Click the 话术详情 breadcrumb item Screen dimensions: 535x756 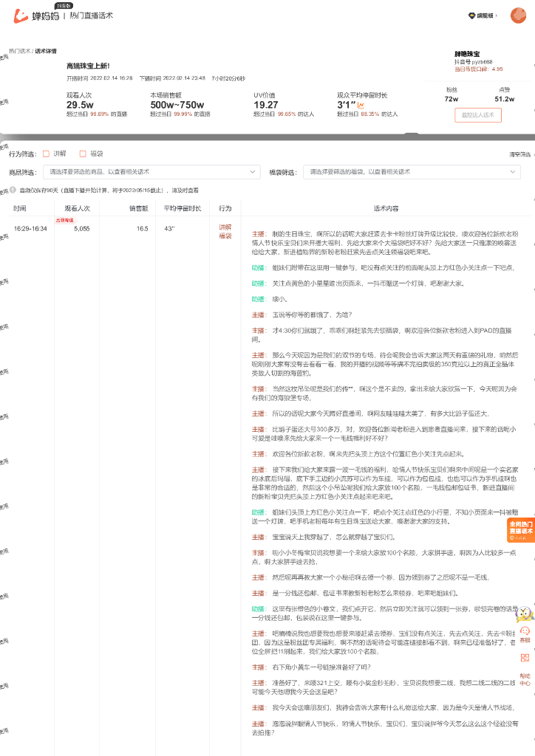(46, 51)
